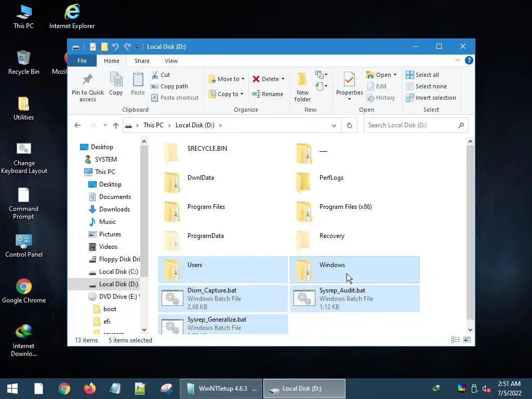This screenshot has height=399, width=532.
Task: Open Change Keyboard Layout desktop icon
Action: pos(24,158)
